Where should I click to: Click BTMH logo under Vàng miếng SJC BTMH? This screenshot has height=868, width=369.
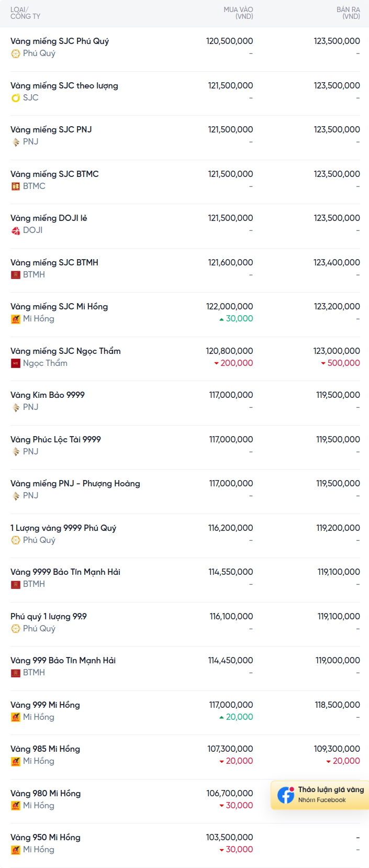tap(16, 275)
